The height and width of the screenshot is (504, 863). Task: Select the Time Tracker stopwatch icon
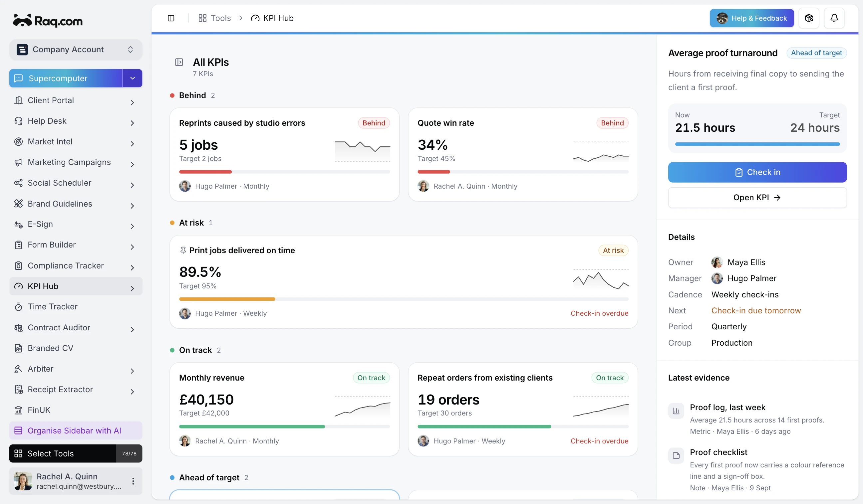click(x=19, y=307)
